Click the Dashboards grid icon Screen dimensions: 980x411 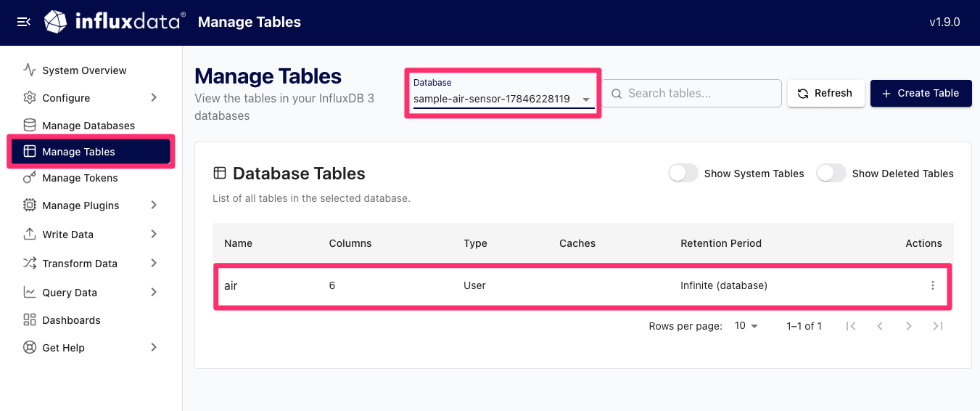30,320
